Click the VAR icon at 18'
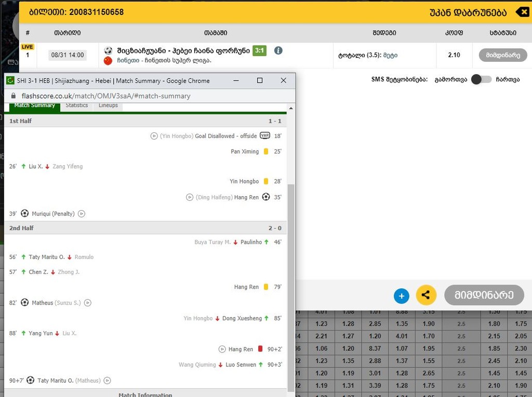The image size is (532, 397). [x=265, y=135]
